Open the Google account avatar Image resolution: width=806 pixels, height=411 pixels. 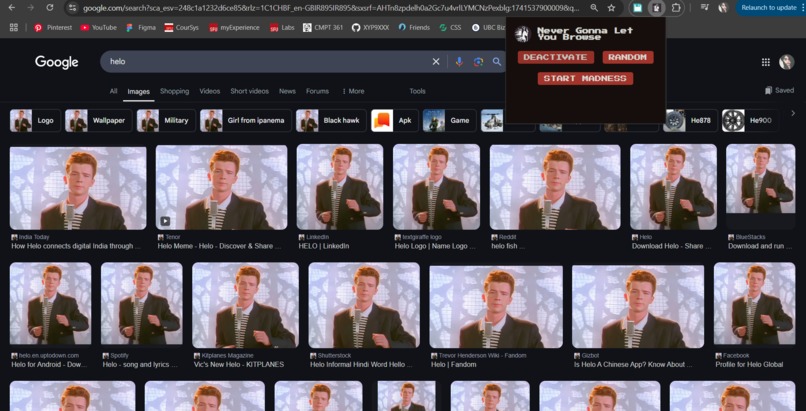point(786,62)
